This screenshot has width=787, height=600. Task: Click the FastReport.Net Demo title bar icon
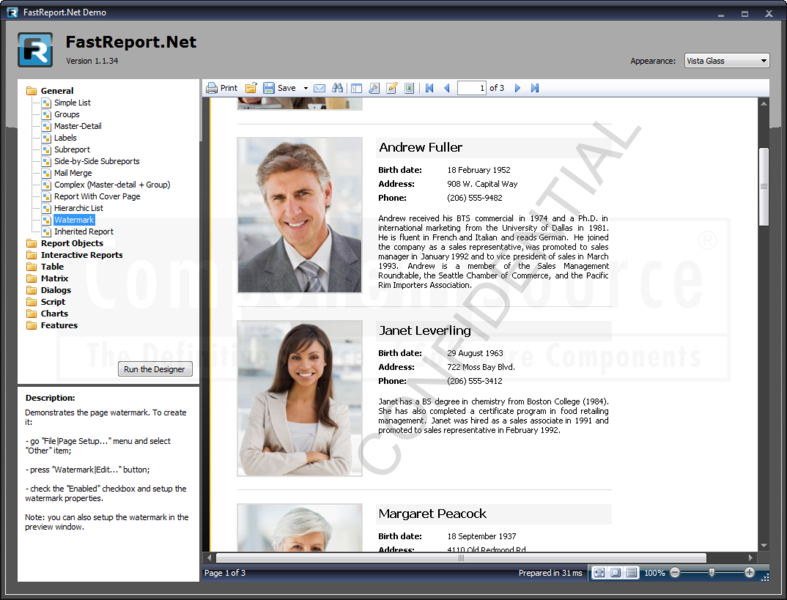point(12,12)
